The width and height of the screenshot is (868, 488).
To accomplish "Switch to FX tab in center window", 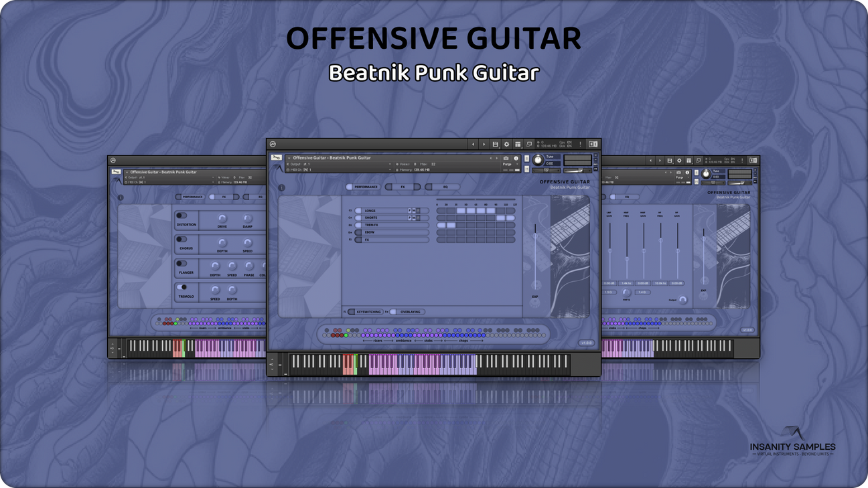I will (403, 187).
